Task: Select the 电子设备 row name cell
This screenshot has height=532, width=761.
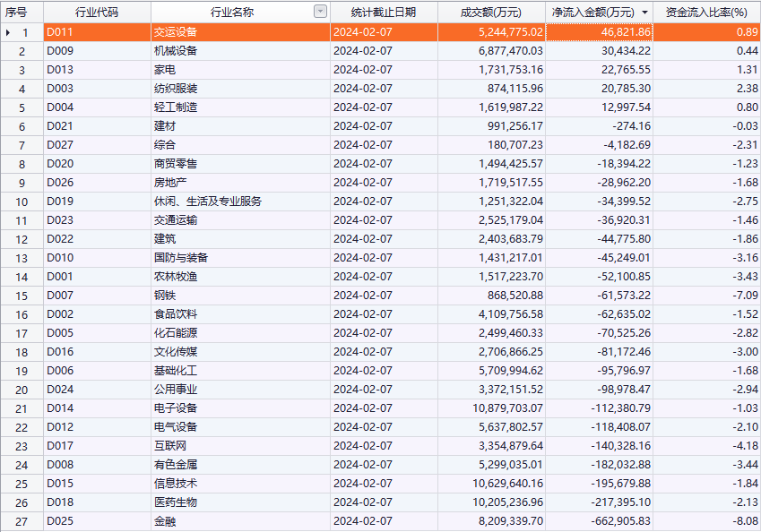Action: coord(176,408)
